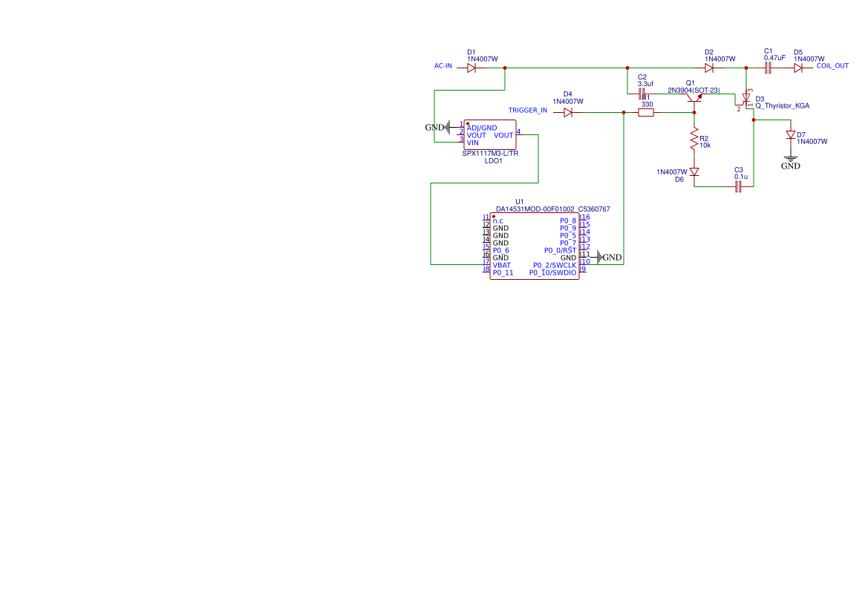
Task: Click the ADJ/GND pin label on LDO1
Action: tap(482, 128)
